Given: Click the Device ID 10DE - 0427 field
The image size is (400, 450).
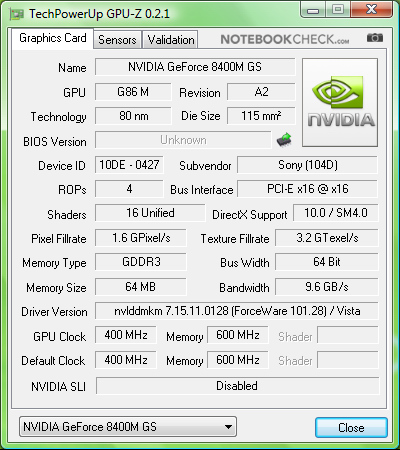Looking at the screenshot, I should pyautogui.click(x=129, y=165).
